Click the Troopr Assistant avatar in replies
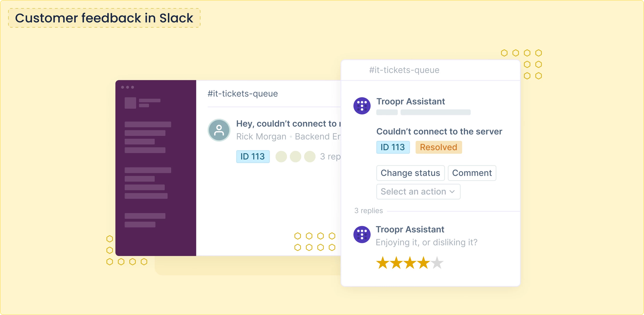This screenshot has width=644, height=315. pyautogui.click(x=362, y=235)
